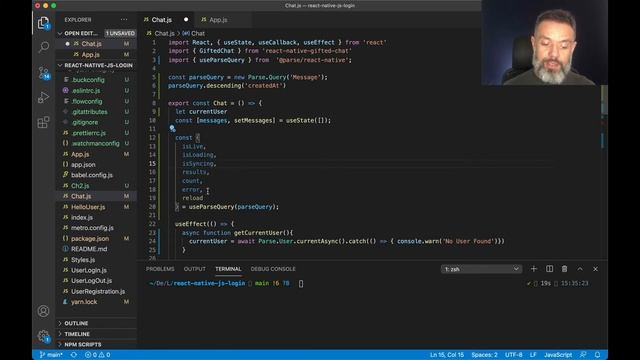This screenshot has height=360, width=640.
Task: Switch to the App.js editor tab
Action: (218, 20)
